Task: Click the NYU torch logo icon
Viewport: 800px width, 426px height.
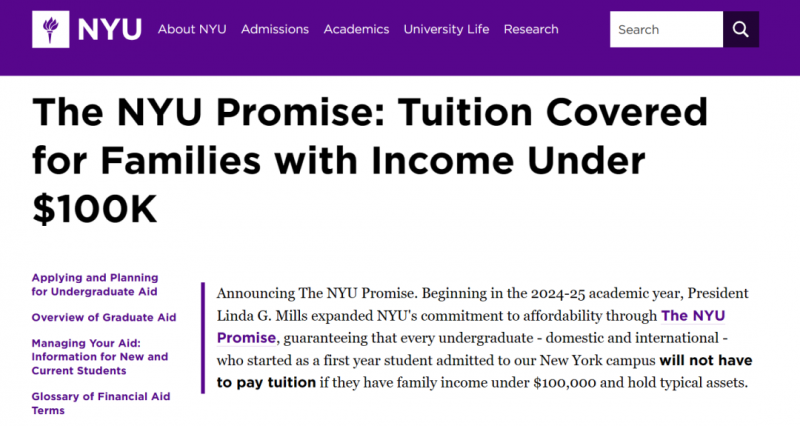Action: pyautogui.click(x=51, y=30)
